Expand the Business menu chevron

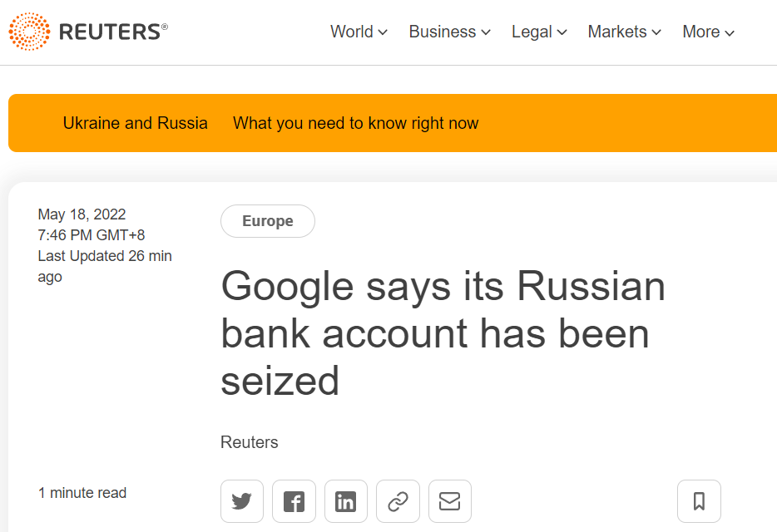[x=486, y=32]
